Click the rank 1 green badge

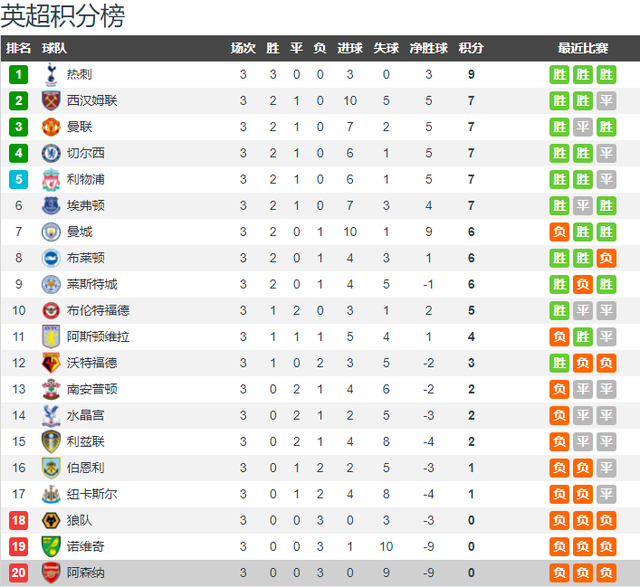pos(18,75)
